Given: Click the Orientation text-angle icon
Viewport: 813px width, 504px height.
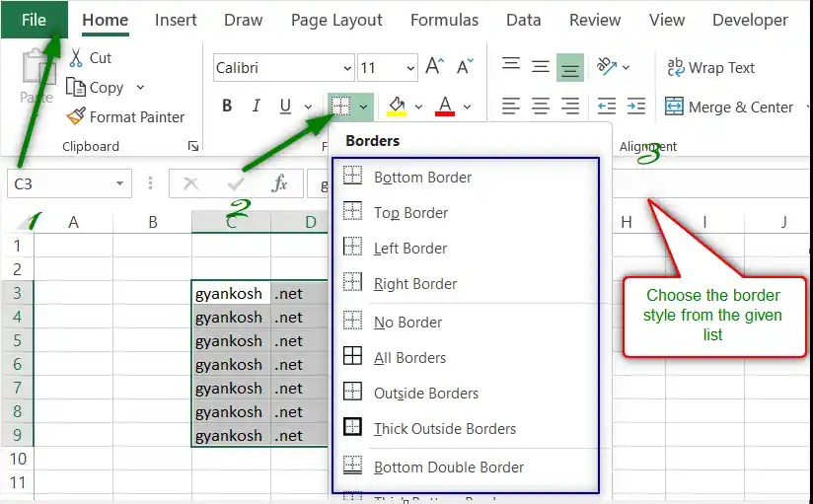Looking at the screenshot, I should pyautogui.click(x=606, y=66).
